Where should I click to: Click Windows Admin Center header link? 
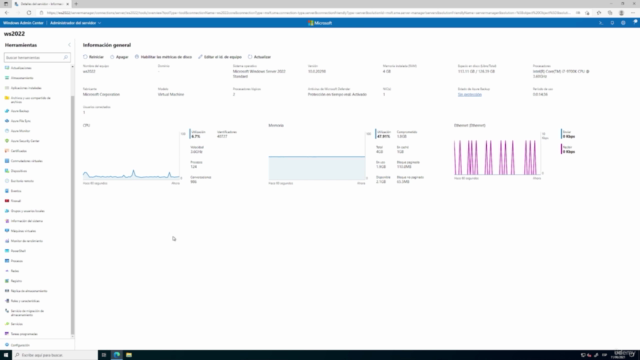point(23,23)
